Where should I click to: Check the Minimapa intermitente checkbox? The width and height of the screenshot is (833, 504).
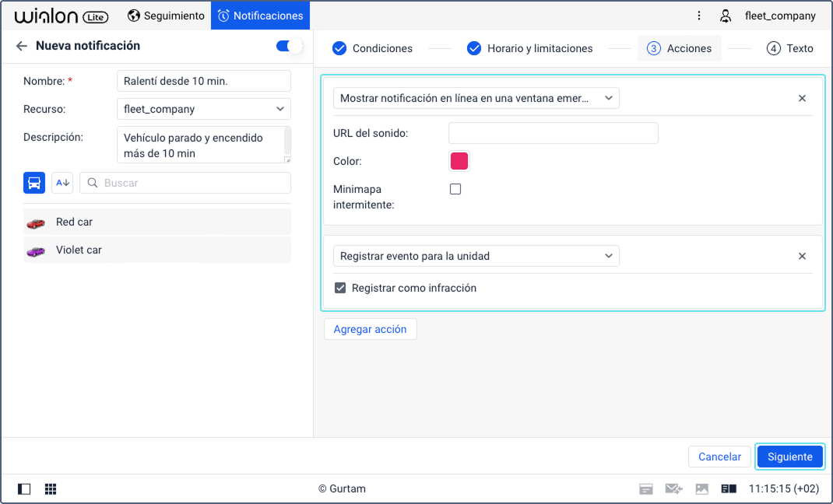tap(455, 189)
